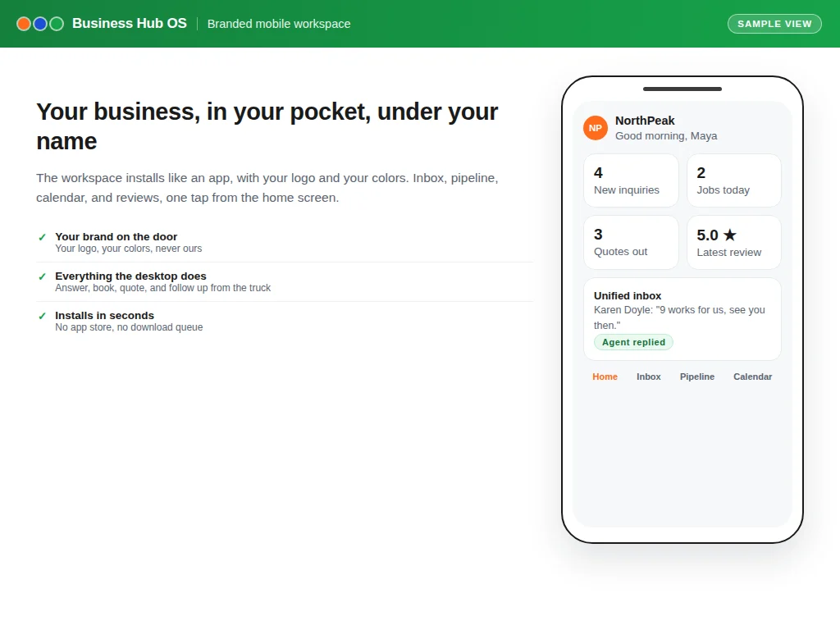The width and height of the screenshot is (840, 630).
Task: Open the Unified inbox card
Action: 682,319
